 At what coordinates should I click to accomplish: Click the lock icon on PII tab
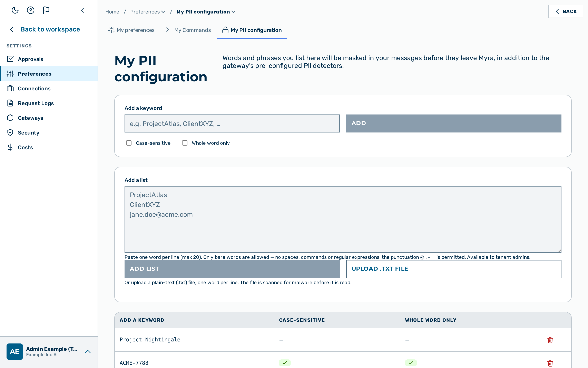(225, 30)
